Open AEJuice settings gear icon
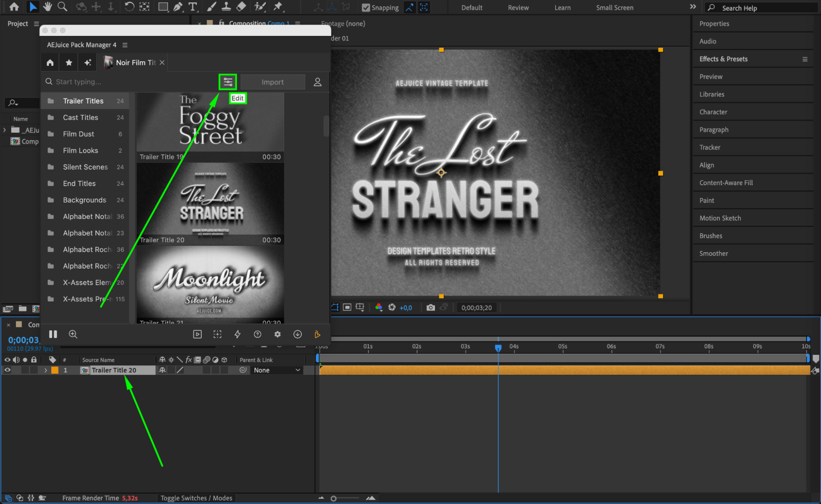The image size is (821, 504). pos(278,334)
